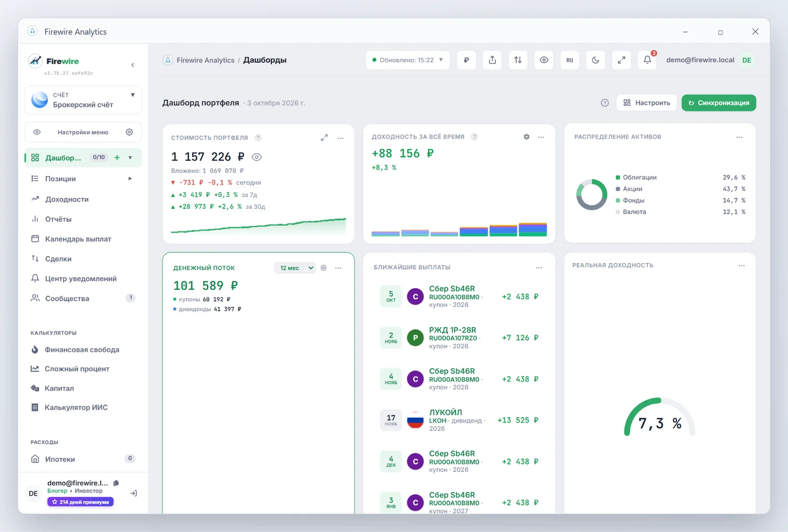Open the ЛУКОЙЛ dividend payment row
Viewport: 788px width, 532px height.
(x=459, y=420)
